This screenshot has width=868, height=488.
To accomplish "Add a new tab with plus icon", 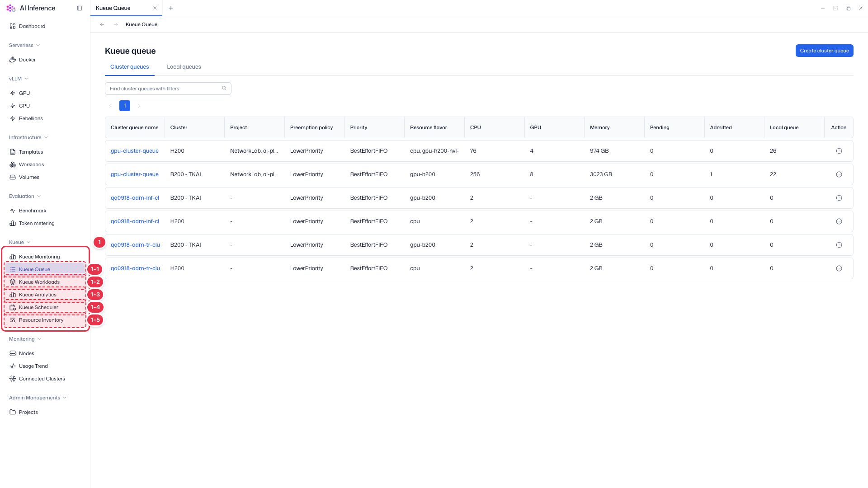I will [x=171, y=8].
